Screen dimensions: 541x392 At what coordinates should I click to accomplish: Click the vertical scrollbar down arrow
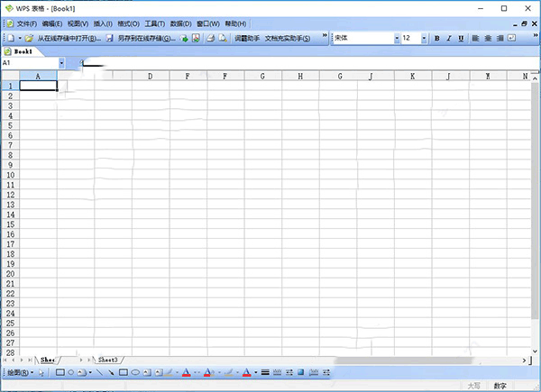pos(535,351)
